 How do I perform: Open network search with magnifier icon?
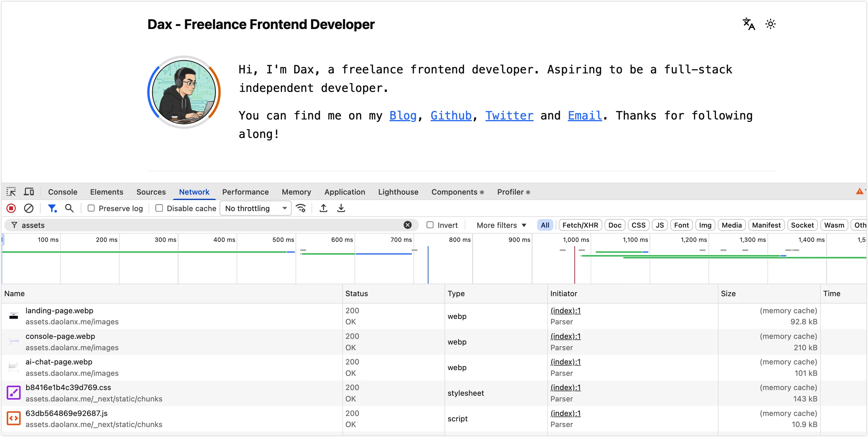pos(69,208)
